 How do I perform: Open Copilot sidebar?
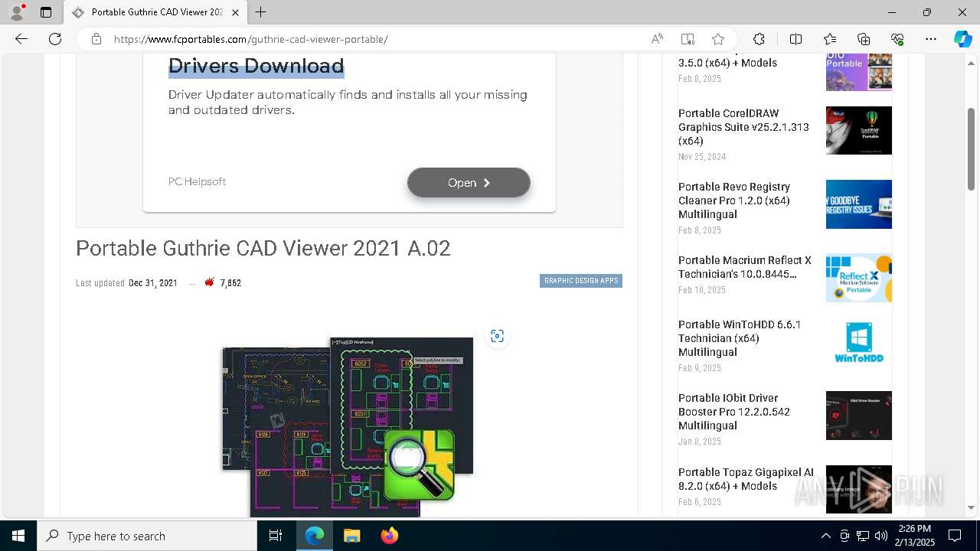[962, 39]
